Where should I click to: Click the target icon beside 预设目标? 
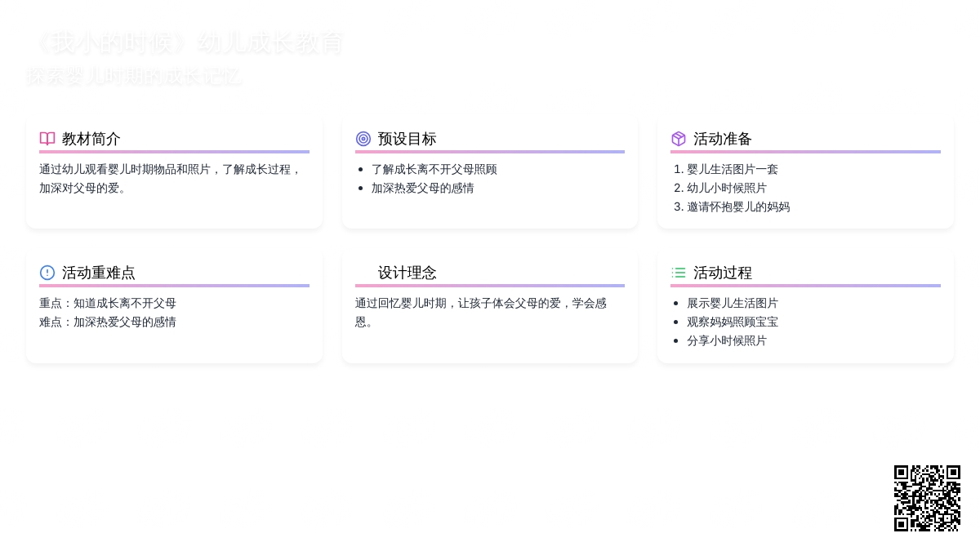coord(363,139)
